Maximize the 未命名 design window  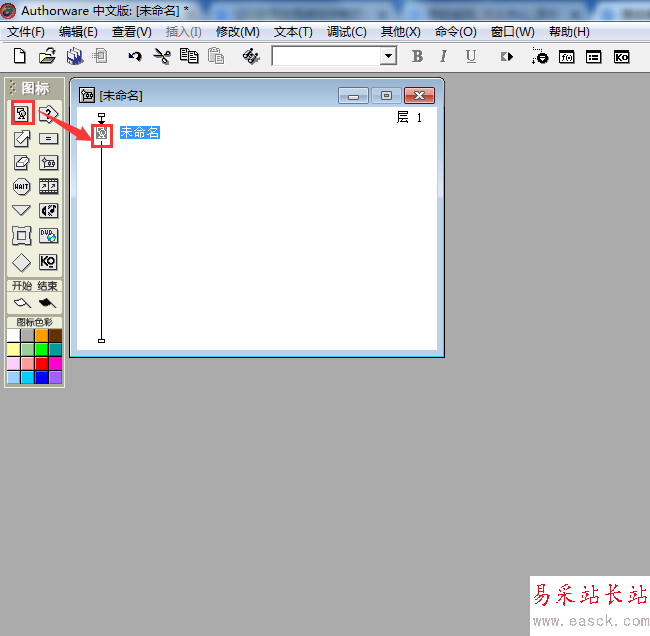pyautogui.click(x=386, y=96)
